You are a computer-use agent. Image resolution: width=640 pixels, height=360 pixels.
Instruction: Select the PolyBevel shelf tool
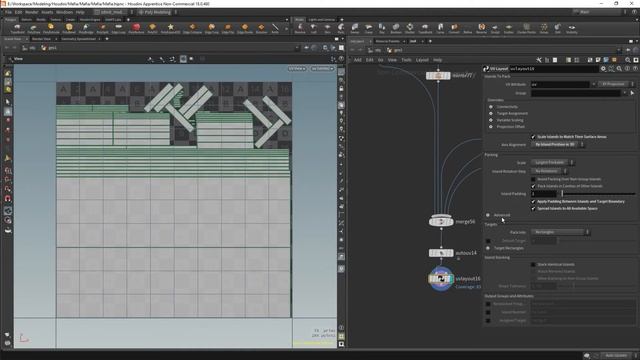click(x=69, y=29)
